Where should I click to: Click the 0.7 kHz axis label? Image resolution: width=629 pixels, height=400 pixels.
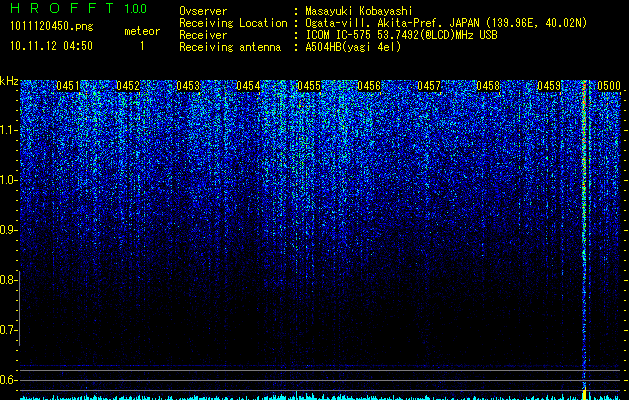click(x=9, y=330)
